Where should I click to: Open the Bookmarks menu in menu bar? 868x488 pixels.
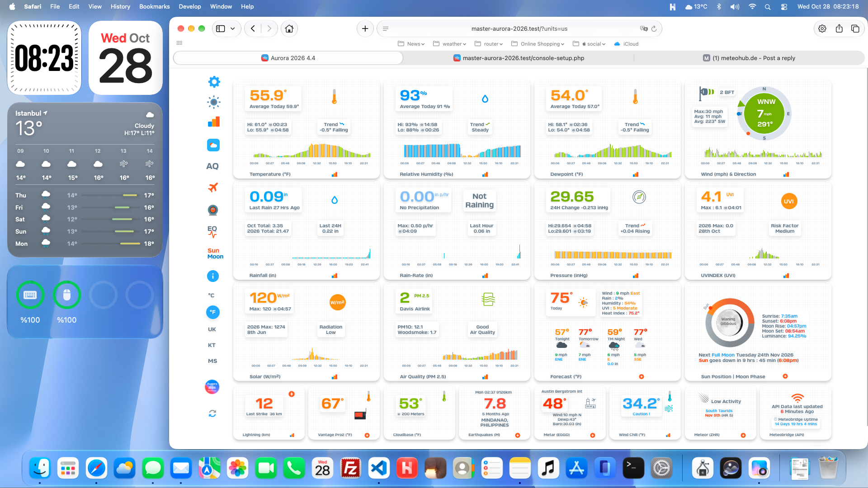pyautogui.click(x=154, y=6)
